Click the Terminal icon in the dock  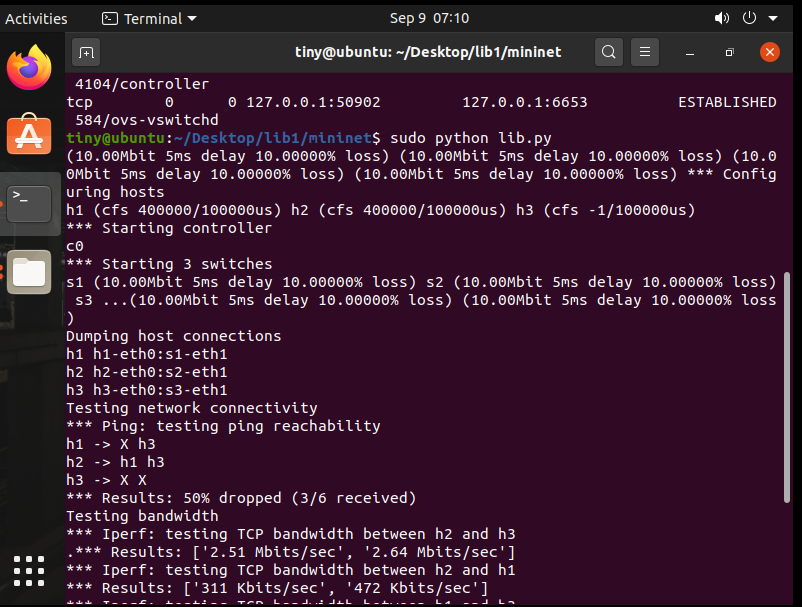pos(29,203)
